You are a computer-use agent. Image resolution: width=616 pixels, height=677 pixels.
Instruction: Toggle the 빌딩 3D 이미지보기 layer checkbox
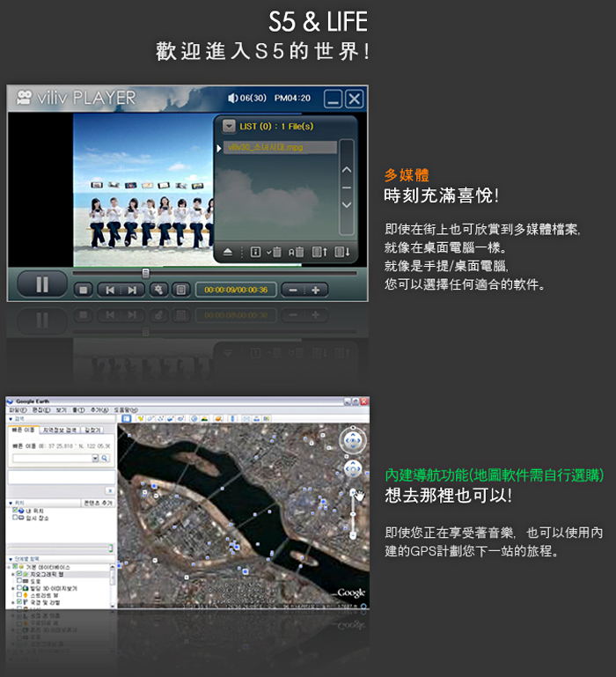pyautogui.click(x=19, y=588)
